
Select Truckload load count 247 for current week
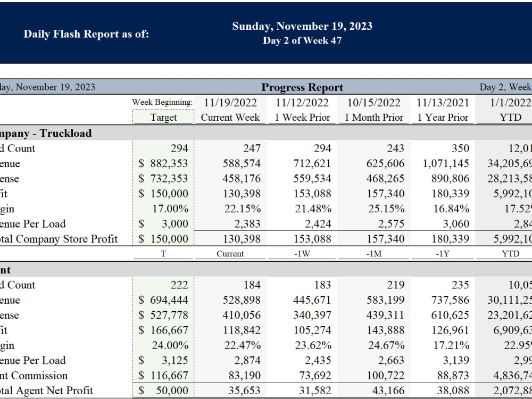252,148
